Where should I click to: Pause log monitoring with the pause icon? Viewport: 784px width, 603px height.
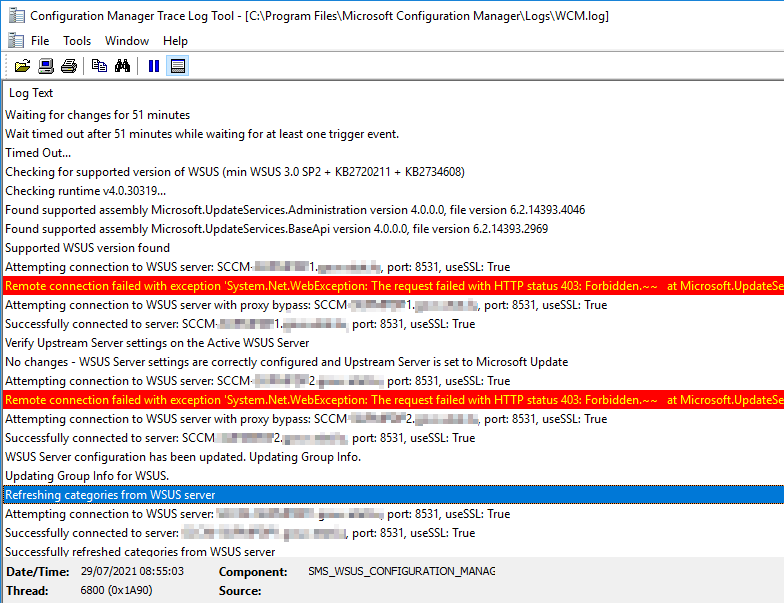click(154, 66)
